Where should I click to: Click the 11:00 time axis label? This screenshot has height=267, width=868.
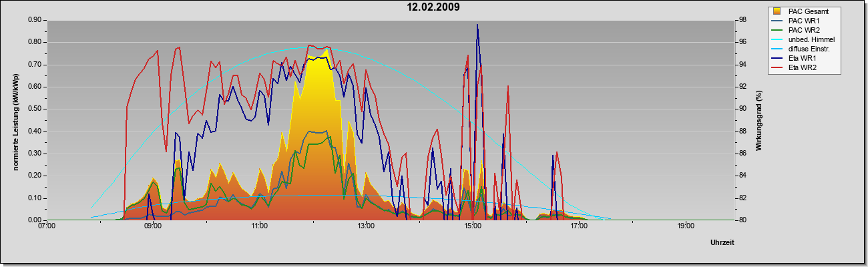coord(260,226)
